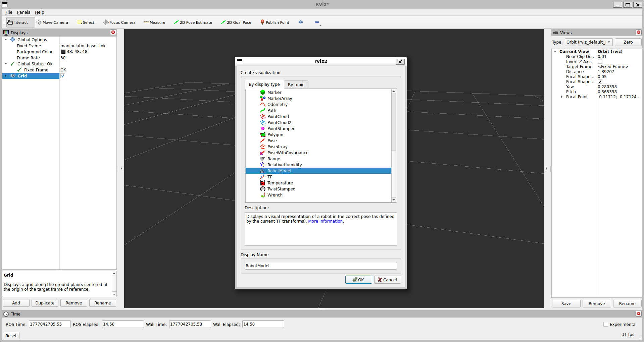Viewport: 644px width, 342px height.
Task: Click the Background Color swatch
Action: click(x=63, y=52)
